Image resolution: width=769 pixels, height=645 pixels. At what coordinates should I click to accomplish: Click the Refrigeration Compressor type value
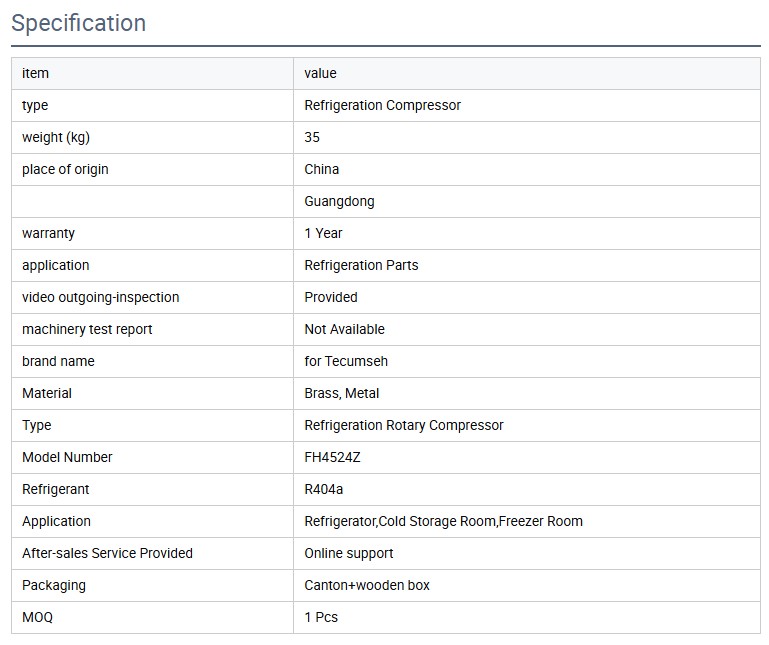tap(382, 105)
